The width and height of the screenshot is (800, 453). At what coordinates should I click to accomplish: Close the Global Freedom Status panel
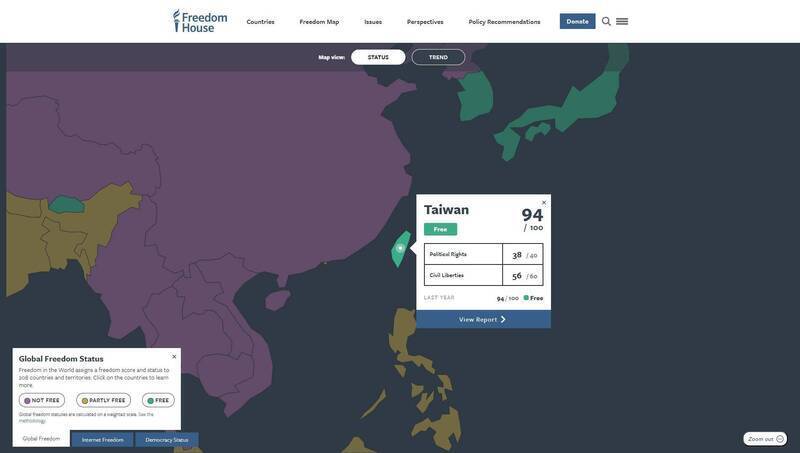[x=174, y=357]
